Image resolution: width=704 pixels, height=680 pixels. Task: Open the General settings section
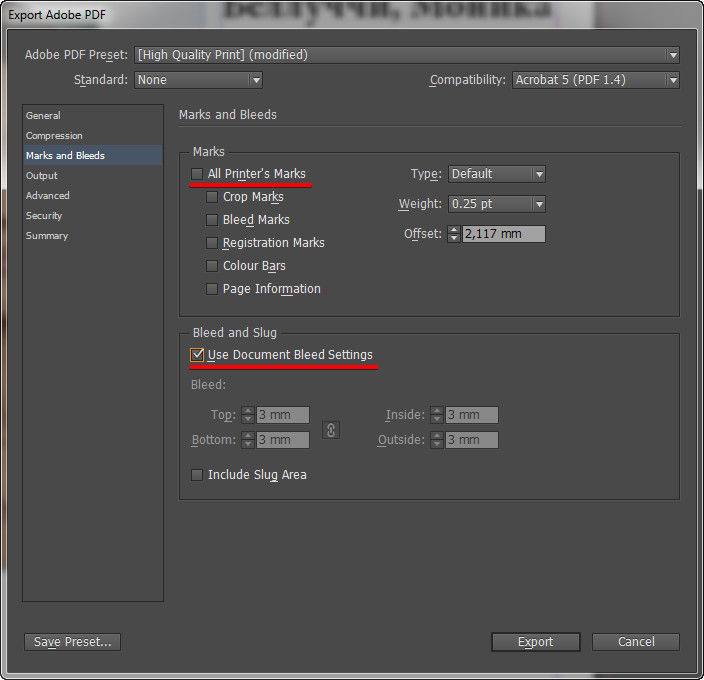pos(92,115)
